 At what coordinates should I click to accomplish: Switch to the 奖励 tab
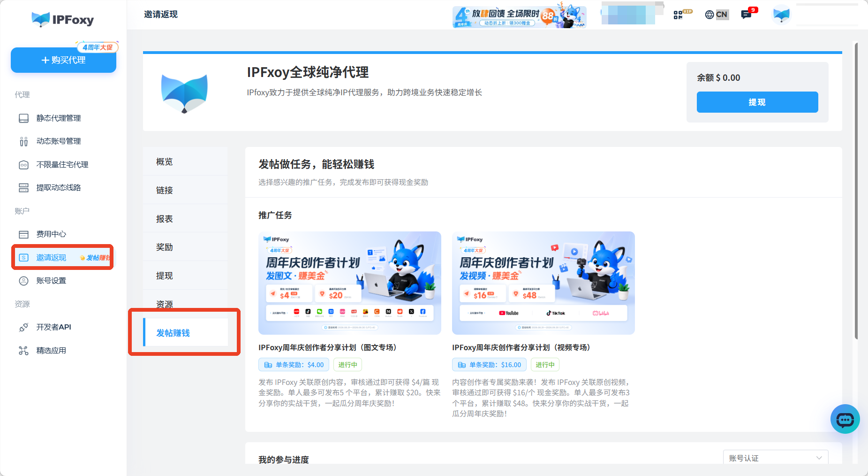[185, 247]
